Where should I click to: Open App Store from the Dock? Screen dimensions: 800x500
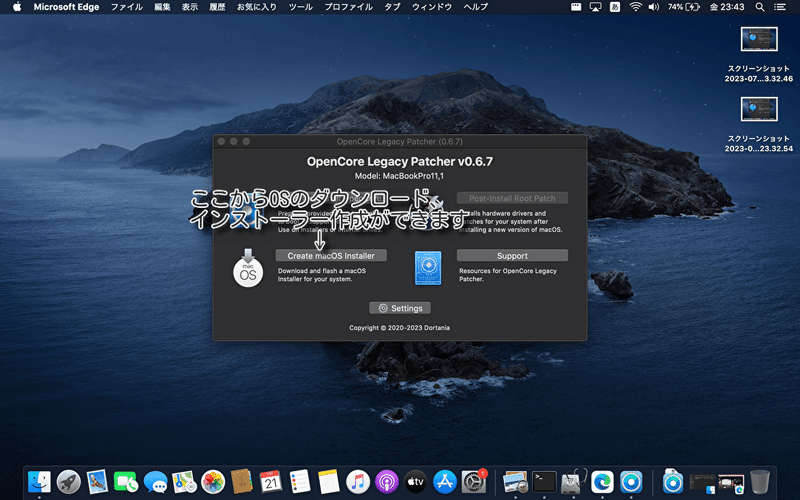pyautogui.click(x=444, y=481)
